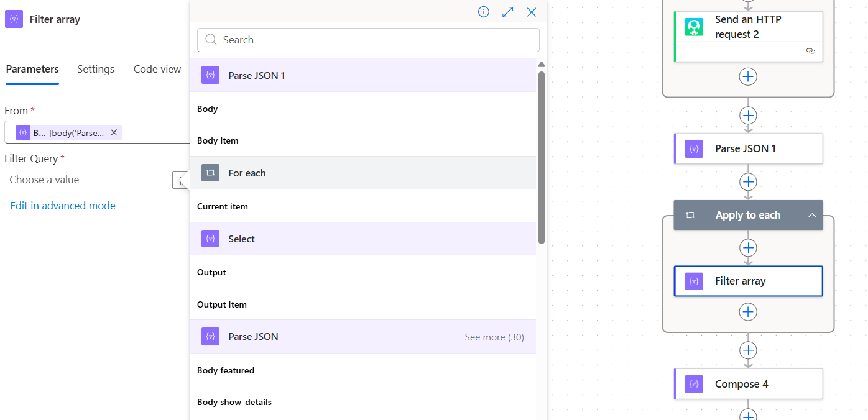Click the For each loop icon in list

coord(211,173)
